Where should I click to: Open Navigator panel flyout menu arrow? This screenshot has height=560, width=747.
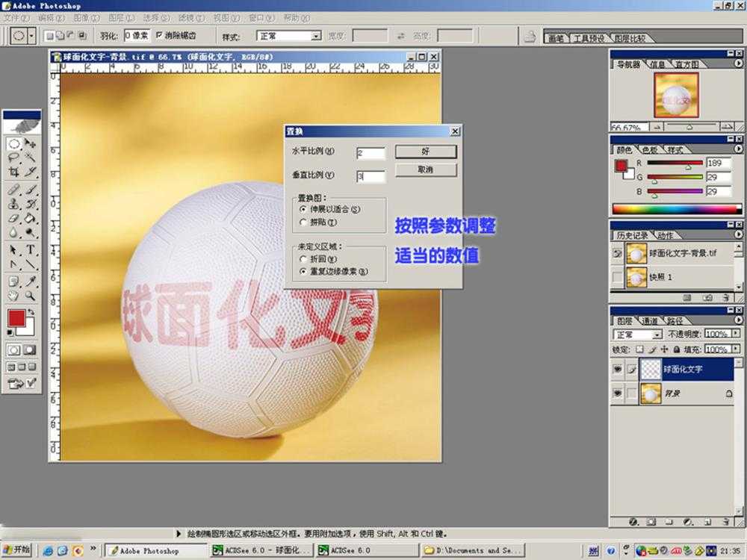738,63
